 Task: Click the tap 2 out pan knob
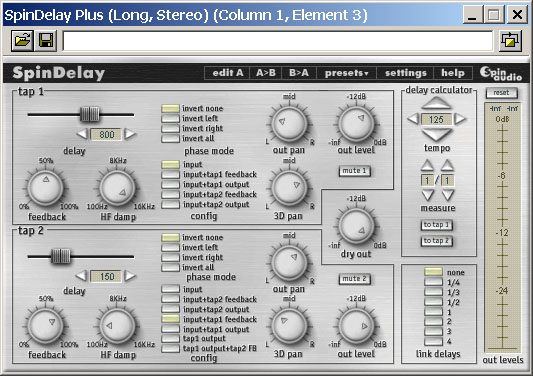[x=289, y=262]
